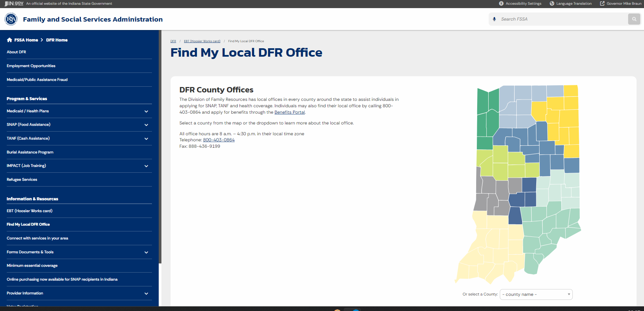Image resolution: width=644 pixels, height=311 pixels.
Task: Click FSSA Home text link
Action: tap(26, 40)
